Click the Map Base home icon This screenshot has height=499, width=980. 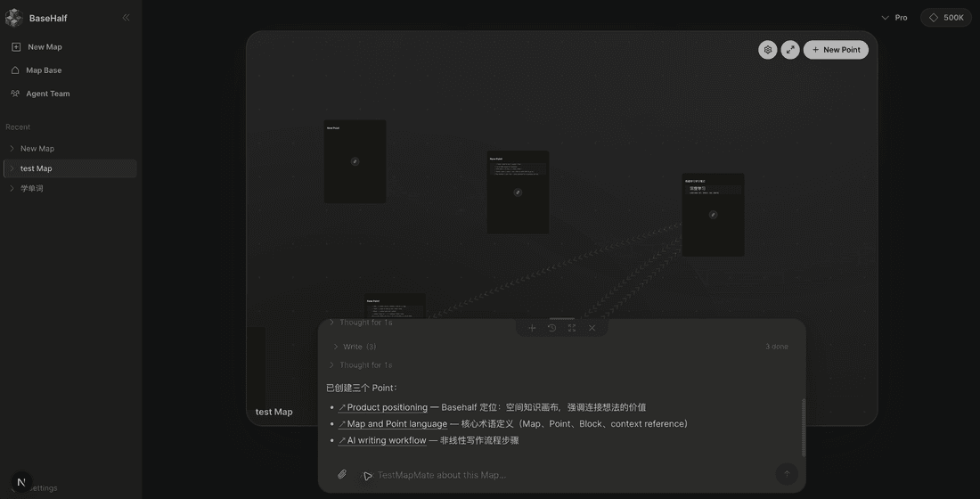pos(15,70)
